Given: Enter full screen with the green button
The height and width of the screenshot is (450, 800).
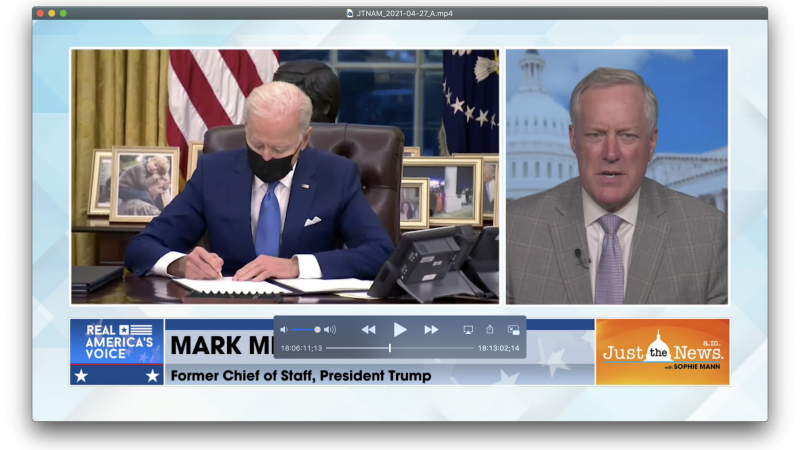Looking at the screenshot, I should pyautogui.click(x=63, y=13).
